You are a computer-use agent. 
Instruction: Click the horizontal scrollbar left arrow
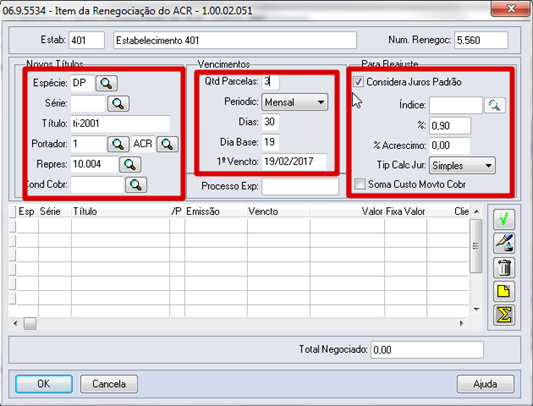click(15, 323)
